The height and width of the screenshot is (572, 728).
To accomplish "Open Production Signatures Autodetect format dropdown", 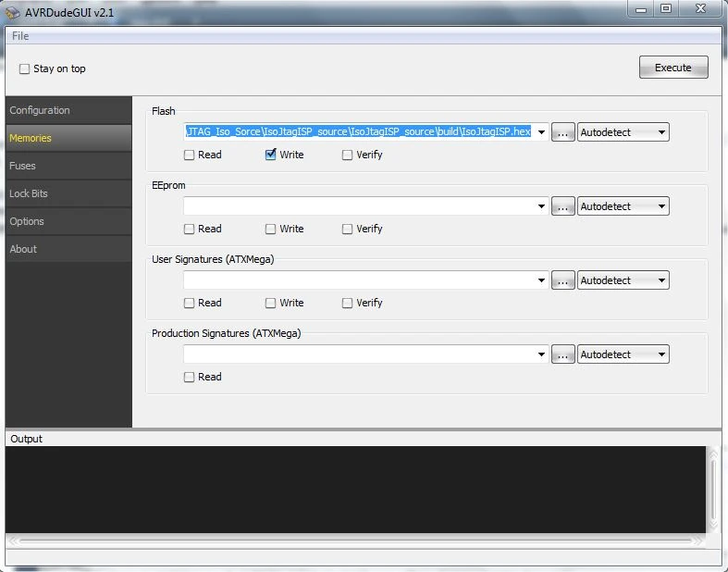I will [x=623, y=354].
